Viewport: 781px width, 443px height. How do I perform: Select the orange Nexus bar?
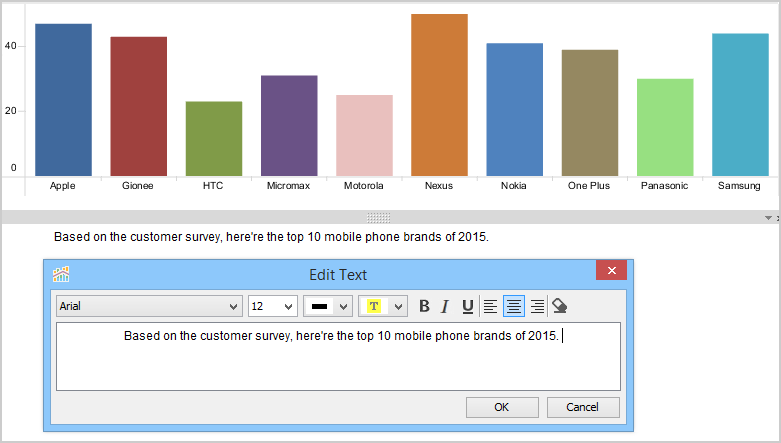[x=439, y=95]
